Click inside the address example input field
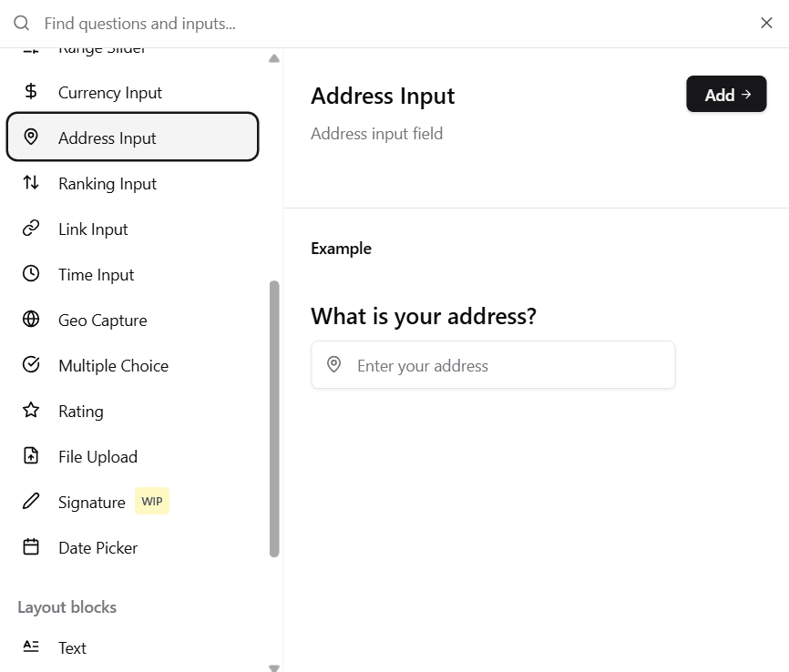 point(492,364)
